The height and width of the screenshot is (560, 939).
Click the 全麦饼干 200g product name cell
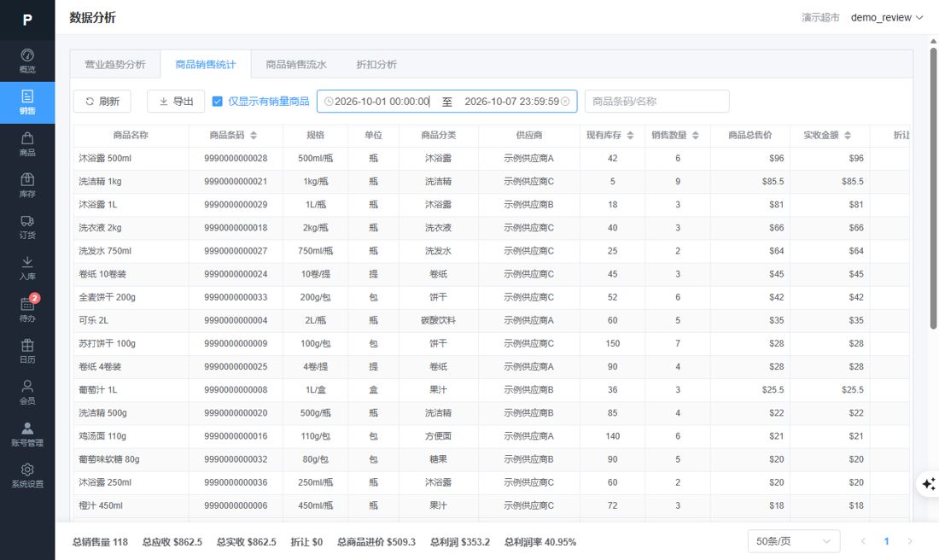click(x=131, y=297)
